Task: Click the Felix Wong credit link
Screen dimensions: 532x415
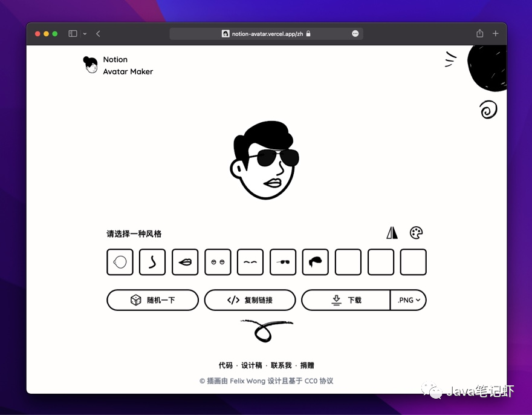Action: click(248, 381)
